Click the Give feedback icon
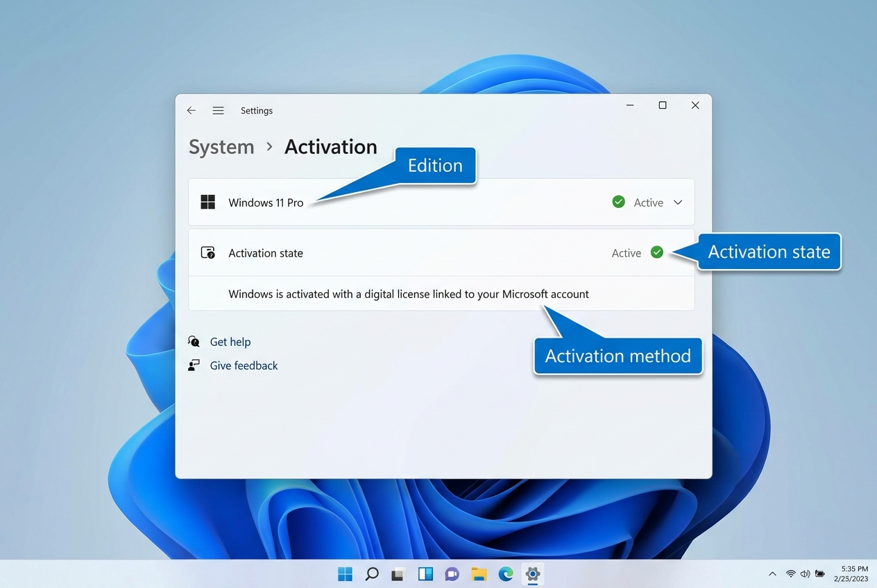Screen dimensions: 877x588 [194, 365]
